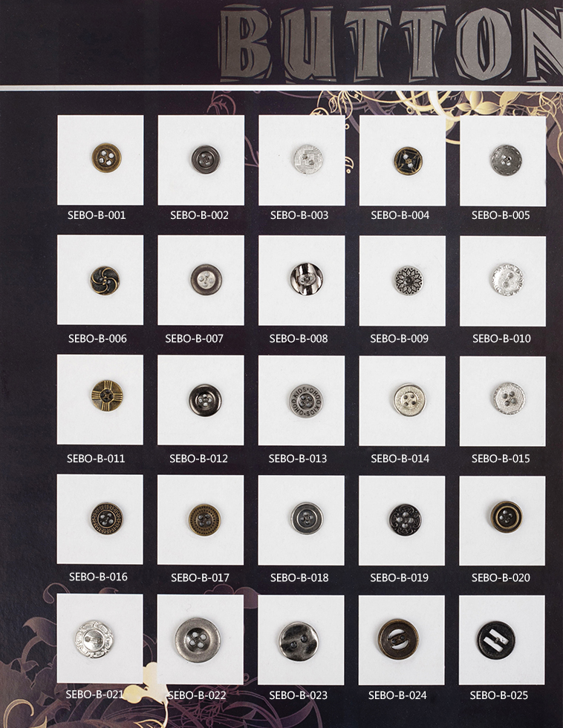Click the SEBO-B-010 label text

501,338
